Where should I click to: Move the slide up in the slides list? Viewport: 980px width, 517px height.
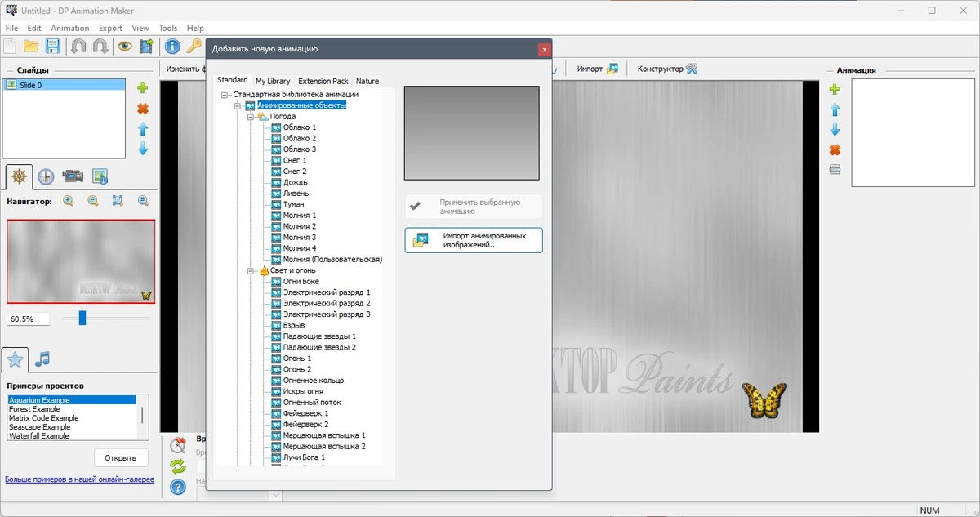pos(143,129)
